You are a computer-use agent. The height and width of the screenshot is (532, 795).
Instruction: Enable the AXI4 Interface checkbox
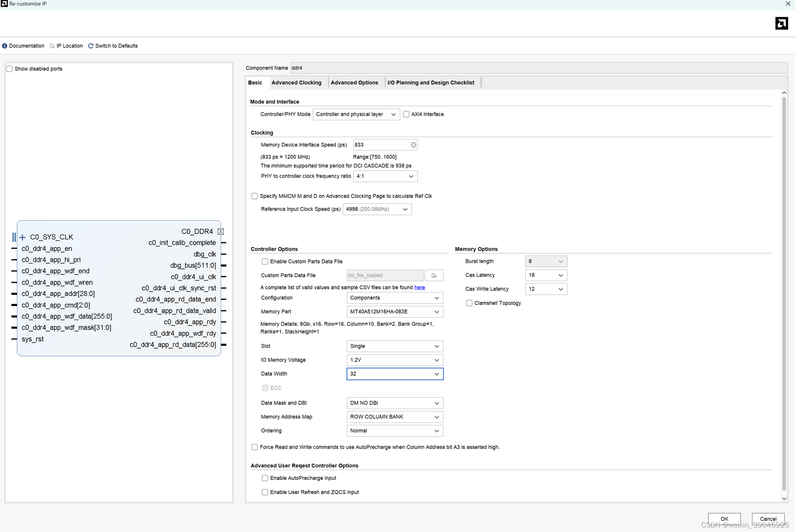coord(406,114)
